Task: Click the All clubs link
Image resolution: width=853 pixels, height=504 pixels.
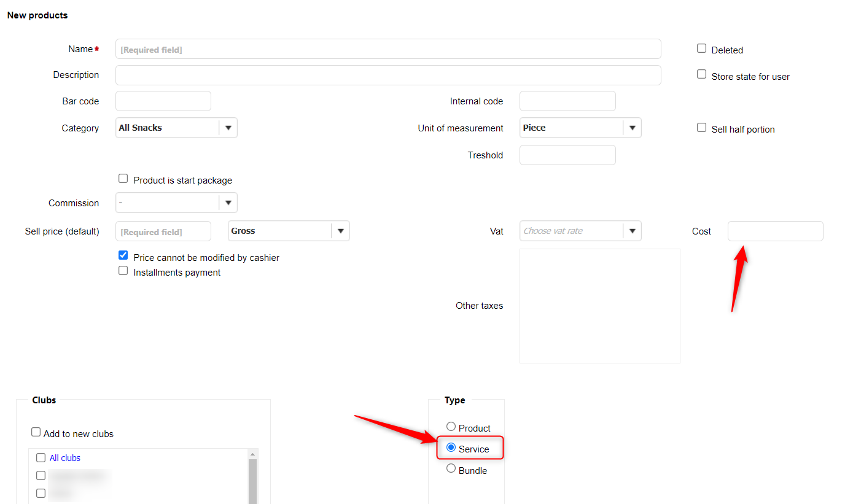Action: [x=65, y=458]
